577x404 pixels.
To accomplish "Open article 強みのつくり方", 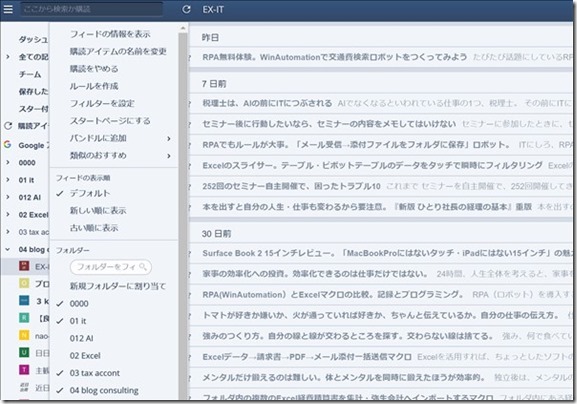I will (x=347, y=336).
